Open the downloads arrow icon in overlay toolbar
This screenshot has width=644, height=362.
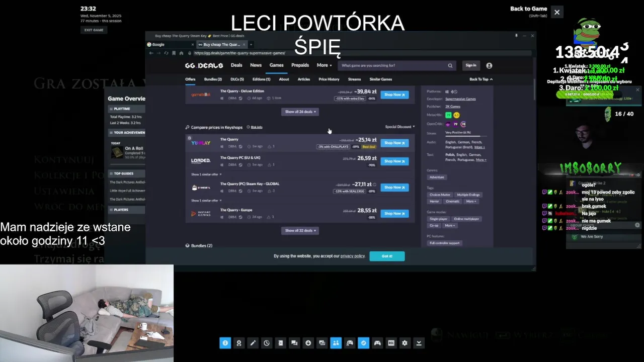click(308, 343)
